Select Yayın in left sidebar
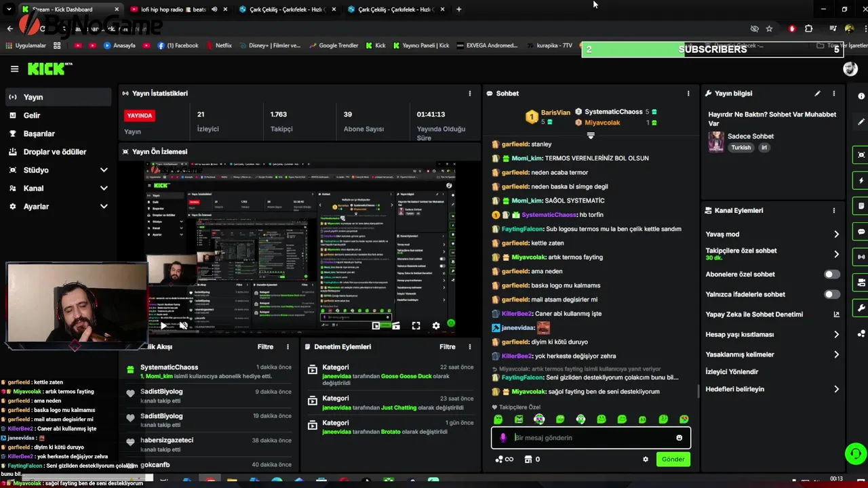This screenshot has width=868, height=488. point(58,97)
